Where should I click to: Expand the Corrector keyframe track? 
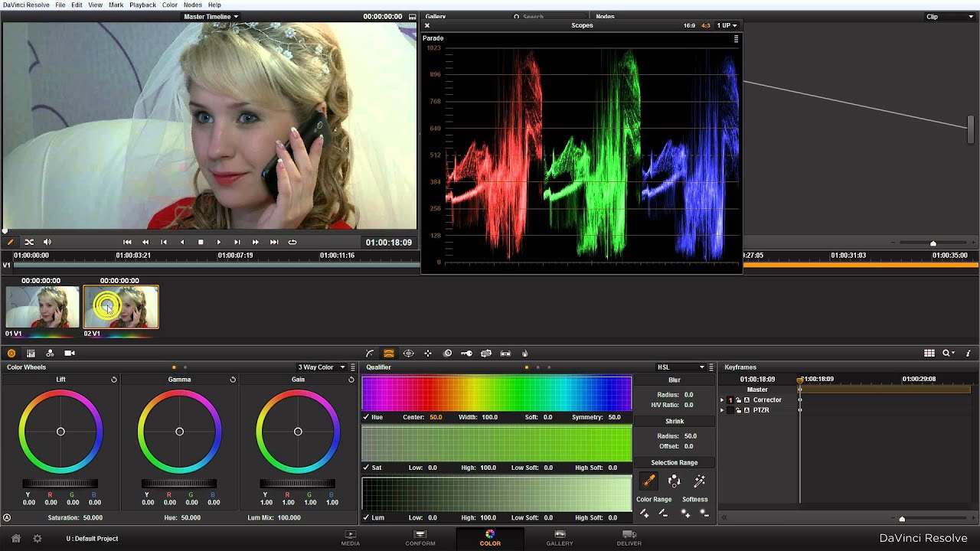[x=722, y=400]
